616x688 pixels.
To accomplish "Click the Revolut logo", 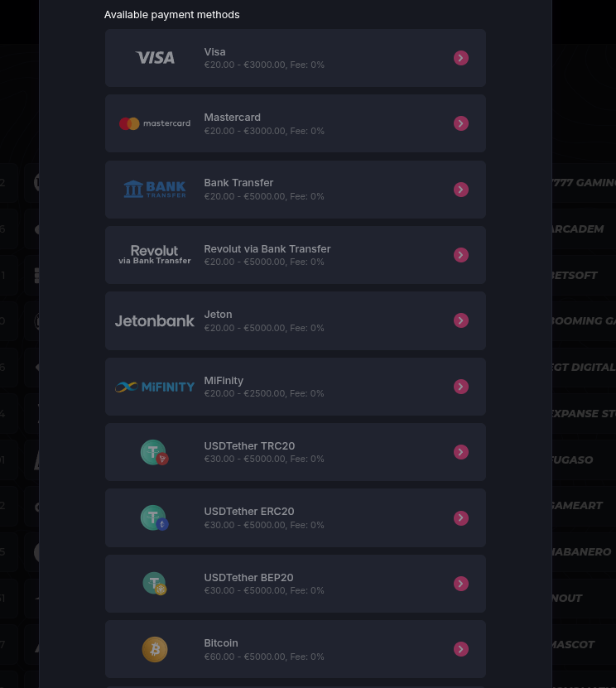I will [x=155, y=255].
